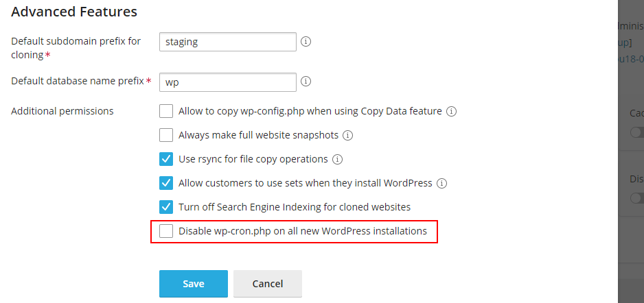Check Always make full website snapshots
644x303 pixels.
pyautogui.click(x=166, y=135)
